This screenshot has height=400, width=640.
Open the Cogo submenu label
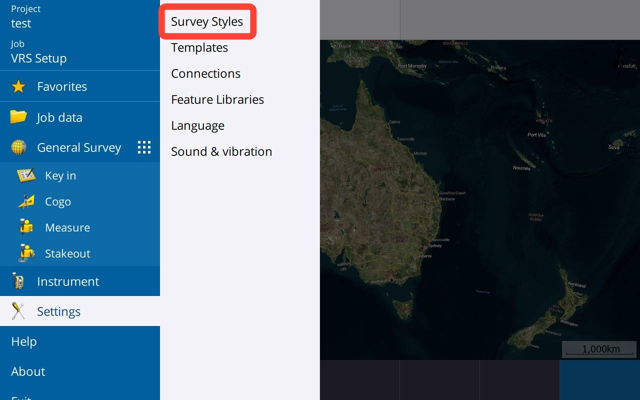58,202
